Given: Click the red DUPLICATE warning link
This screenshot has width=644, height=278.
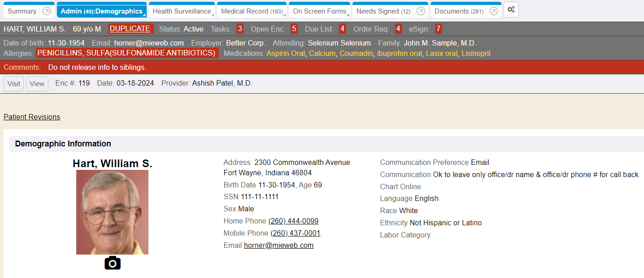Looking at the screenshot, I should pos(130,29).
